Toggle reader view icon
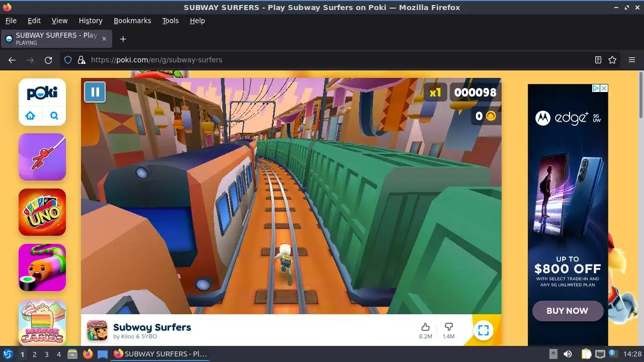The height and width of the screenshot is (362, 644). click(598, 60)
